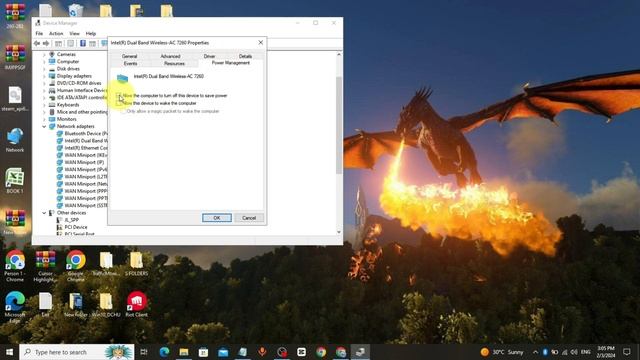Click the Back arrow in Device Manager toolbar

pos(37,43)
